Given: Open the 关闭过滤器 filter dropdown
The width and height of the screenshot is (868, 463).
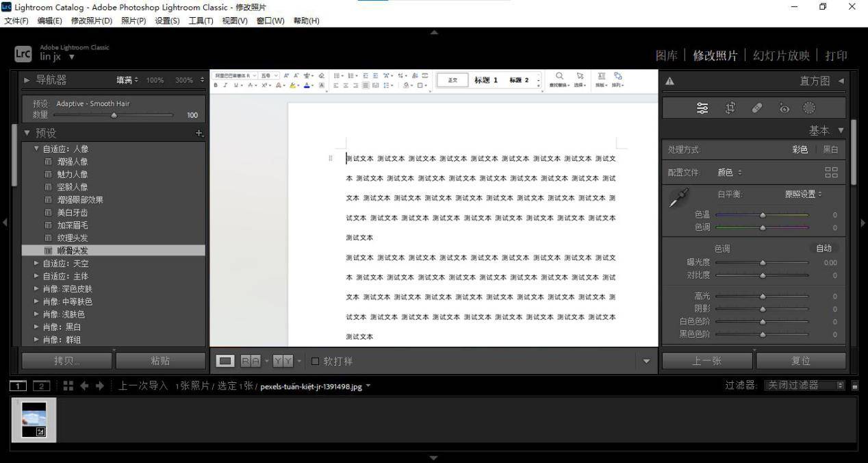Looking at the screenshot, I should [805, 386].
